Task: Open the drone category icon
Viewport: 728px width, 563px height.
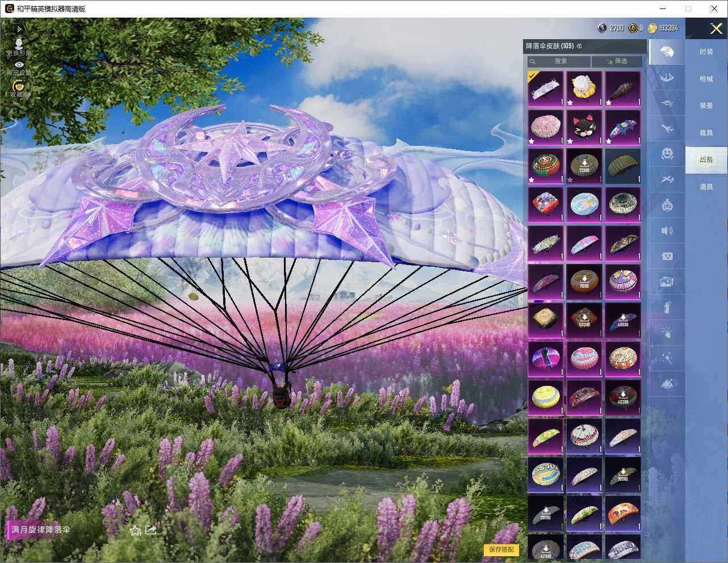Action: (667, 103)
